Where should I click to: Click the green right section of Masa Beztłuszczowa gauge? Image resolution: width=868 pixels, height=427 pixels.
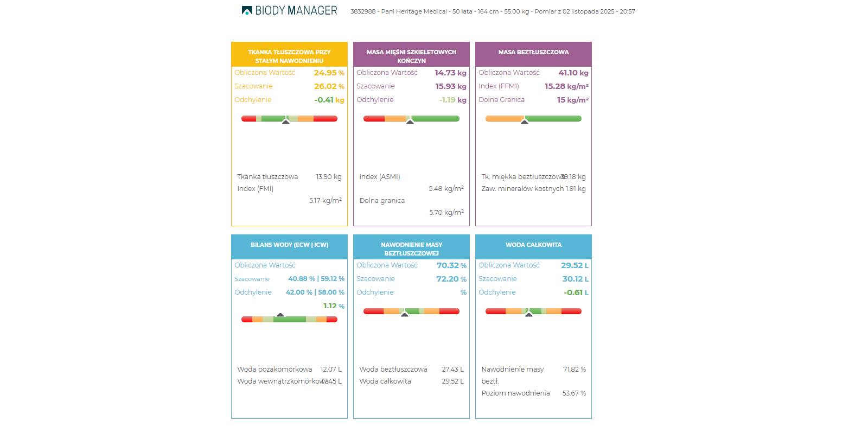point(553,118)
